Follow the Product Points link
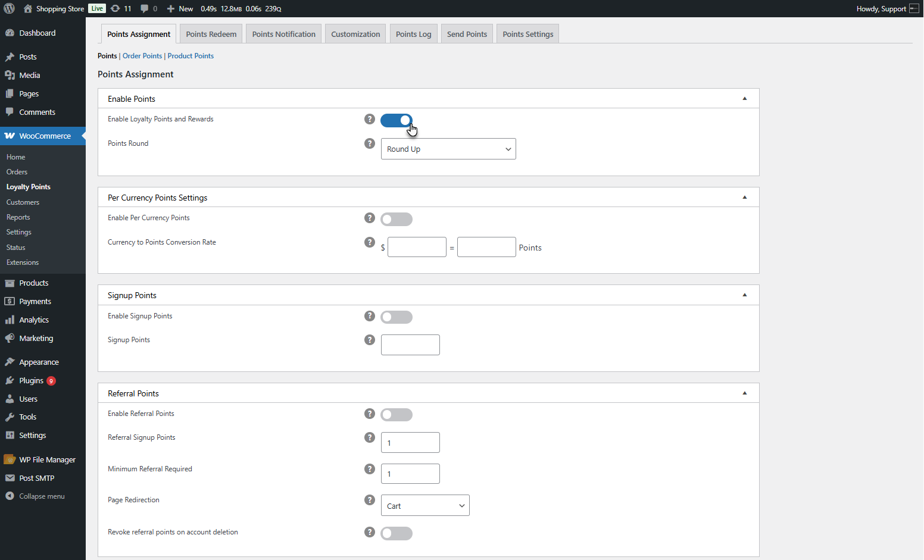The height and width of the screenshot is (560, 924). coord(191,56)
